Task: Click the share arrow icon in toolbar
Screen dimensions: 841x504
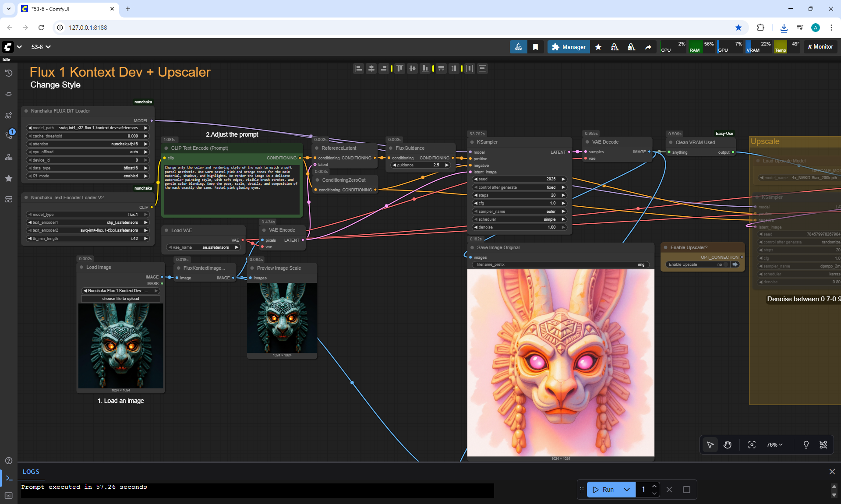Action: pos(648,47)
